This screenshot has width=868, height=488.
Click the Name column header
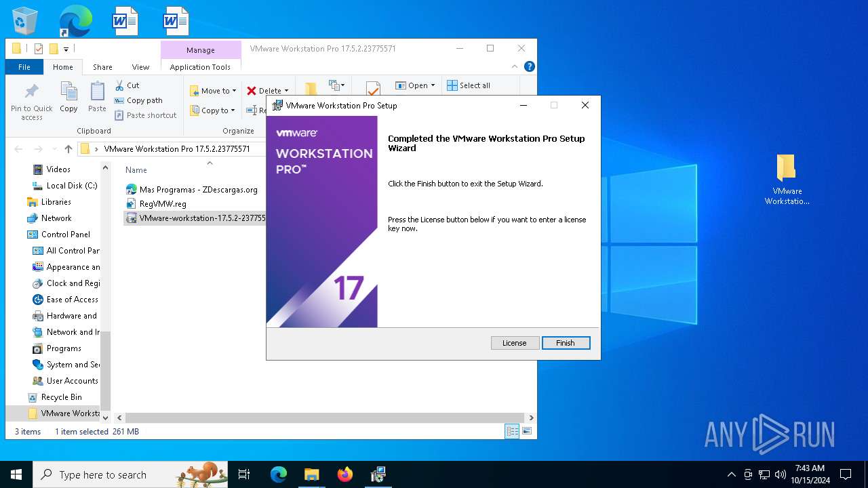pos(136,170)
